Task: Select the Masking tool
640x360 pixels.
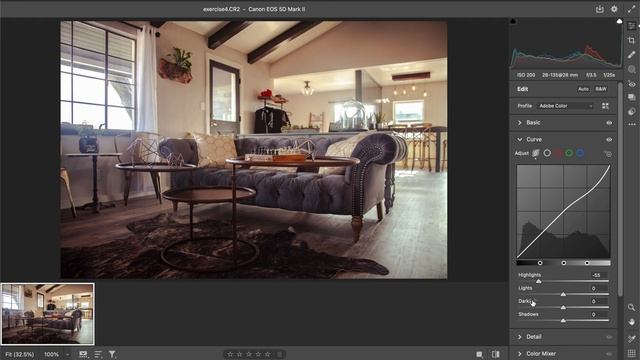Action: pyautogui.click(x=631, y=69)
